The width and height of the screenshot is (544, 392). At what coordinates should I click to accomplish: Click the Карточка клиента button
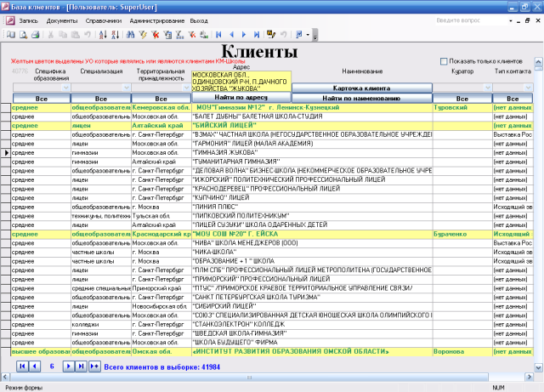click(362, 88)
